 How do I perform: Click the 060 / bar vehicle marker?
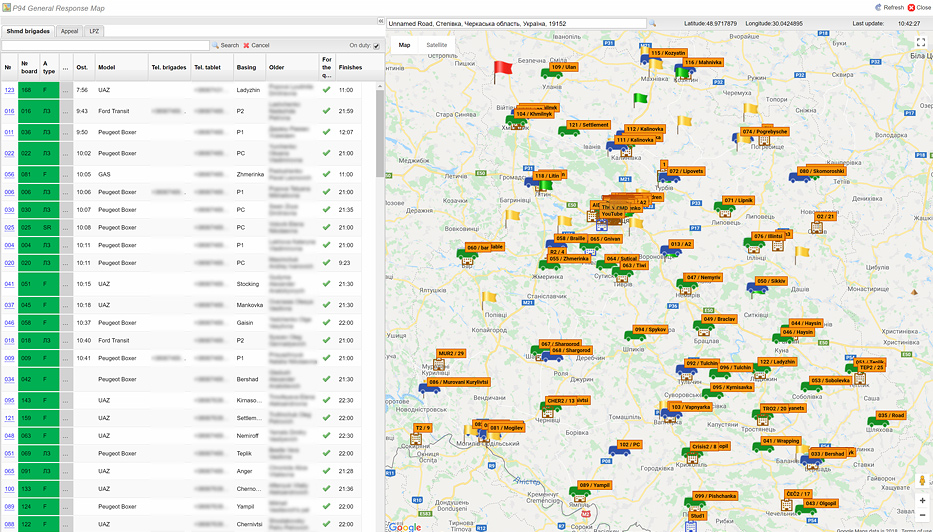tap(467, 253)
